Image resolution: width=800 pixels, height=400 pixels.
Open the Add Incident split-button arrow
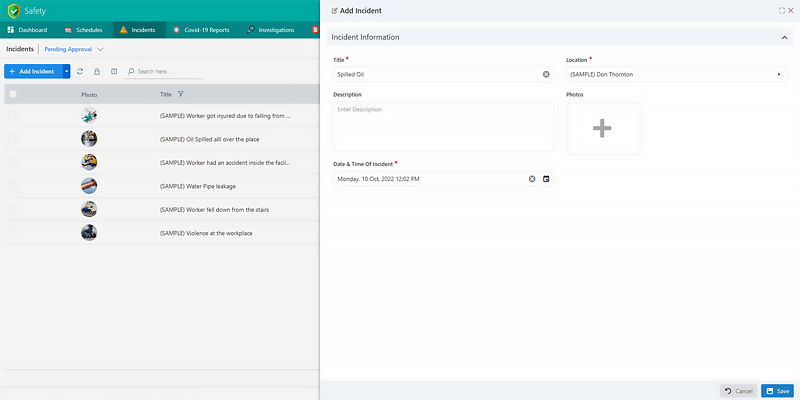(x=66, y=72)
